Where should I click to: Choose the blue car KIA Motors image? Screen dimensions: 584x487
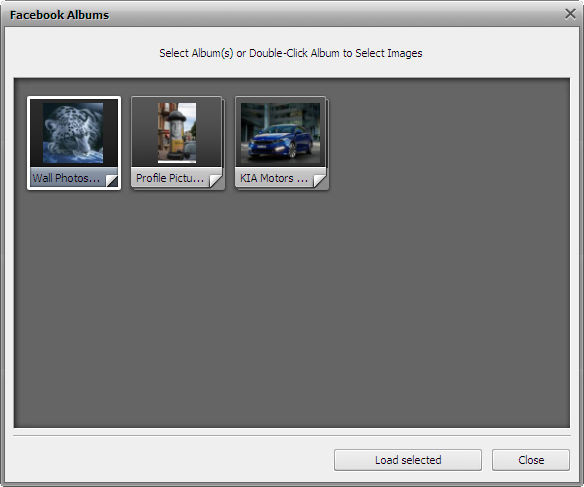280,133
